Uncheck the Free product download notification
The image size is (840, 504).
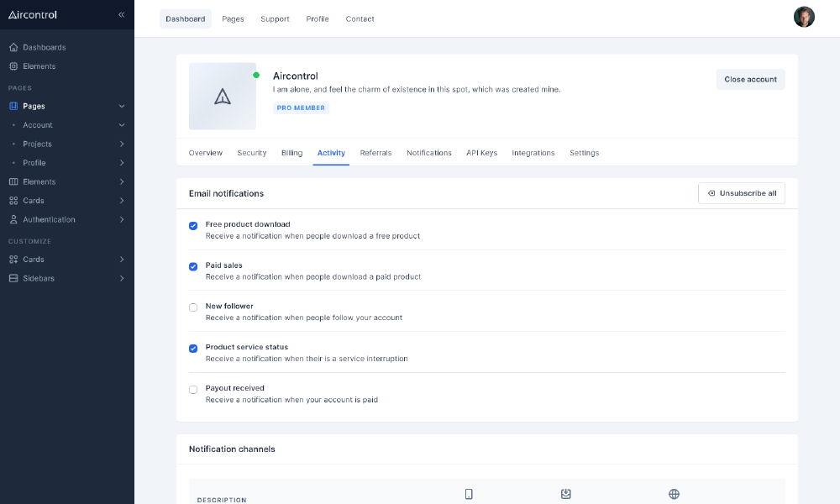[x=193, y=226]
